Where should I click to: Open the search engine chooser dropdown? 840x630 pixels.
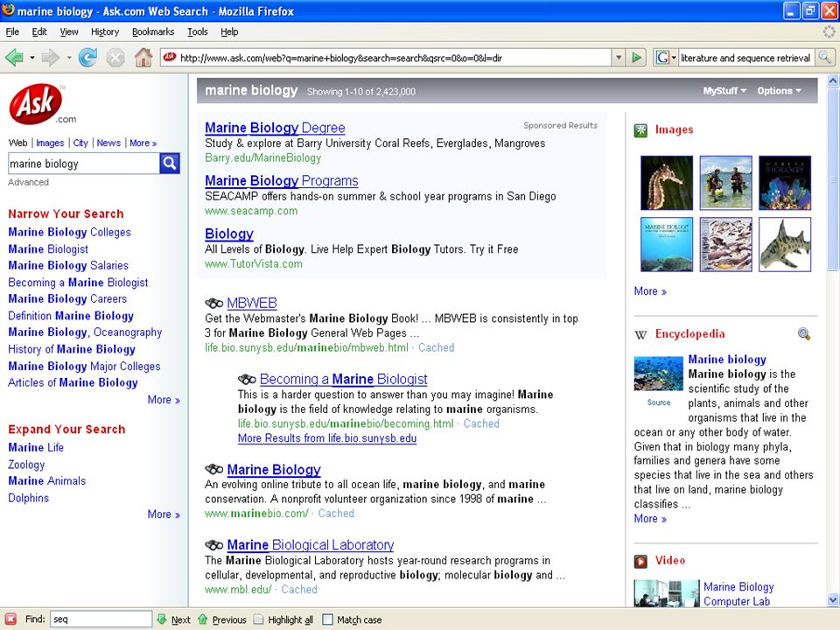[674, 58]
